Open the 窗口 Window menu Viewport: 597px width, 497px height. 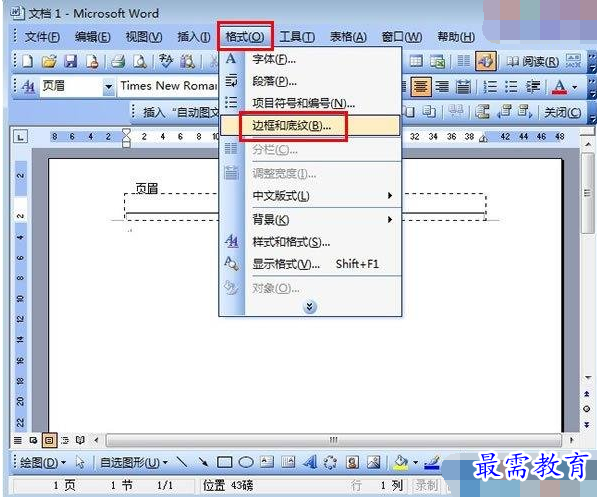pos(402,37)
